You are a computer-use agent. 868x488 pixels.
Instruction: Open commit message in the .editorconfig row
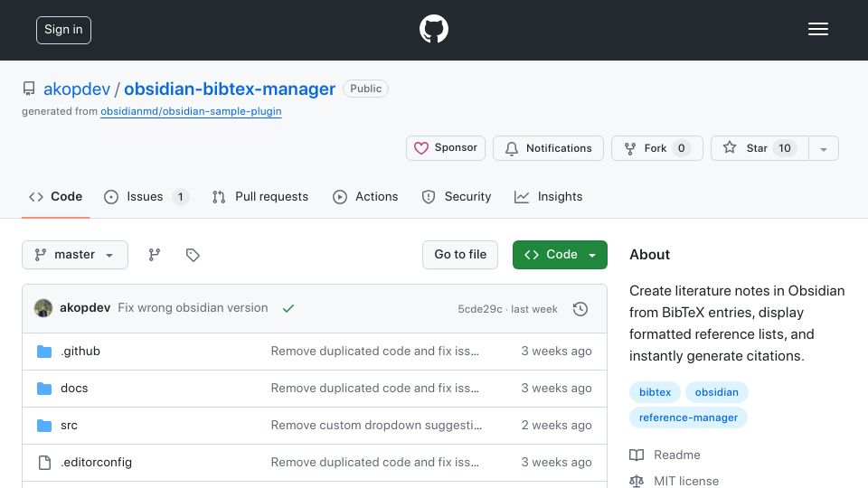(x=374, y=463)
